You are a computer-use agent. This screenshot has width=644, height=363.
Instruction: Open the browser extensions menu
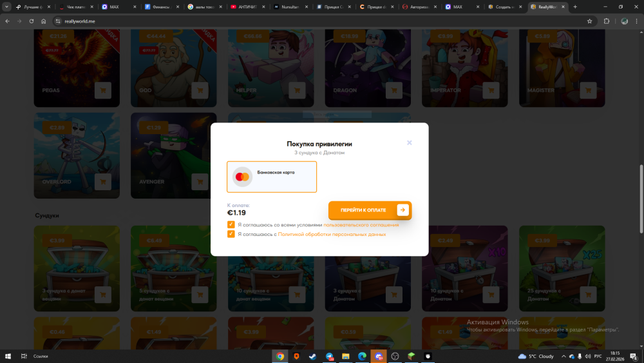click(x=607, y=21)
